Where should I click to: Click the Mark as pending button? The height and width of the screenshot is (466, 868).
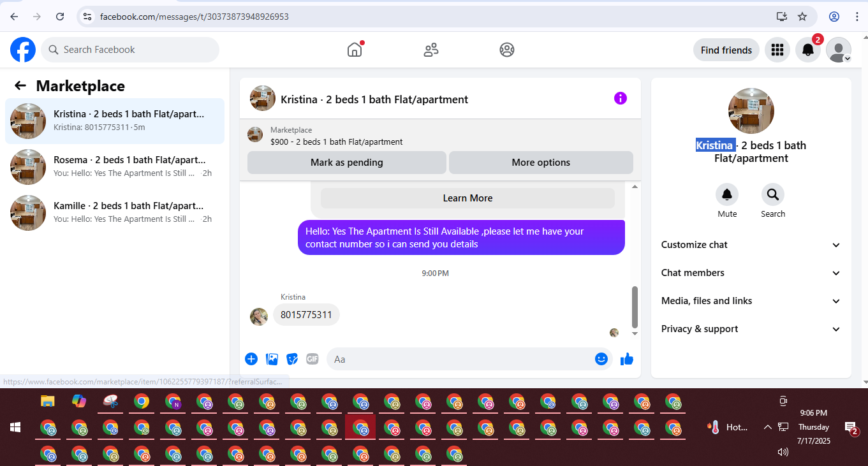[347, 163]
